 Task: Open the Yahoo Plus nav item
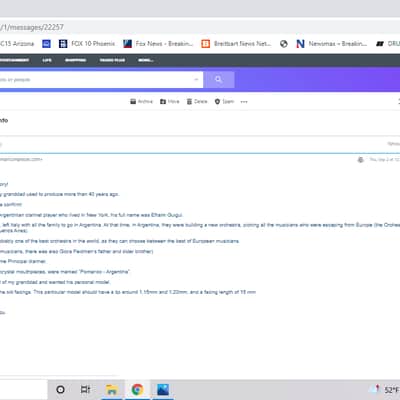click(112, 60)
